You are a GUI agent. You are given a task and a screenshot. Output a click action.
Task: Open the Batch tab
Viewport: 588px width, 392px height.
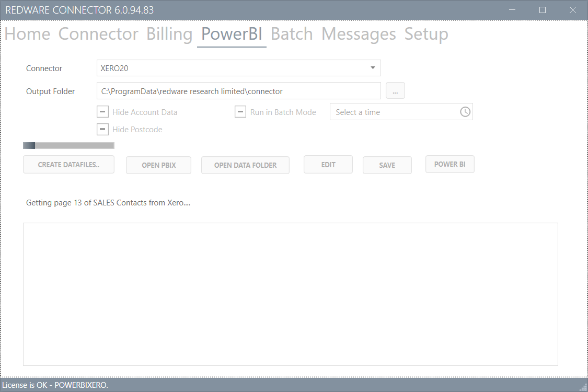[x=292, y=34]
